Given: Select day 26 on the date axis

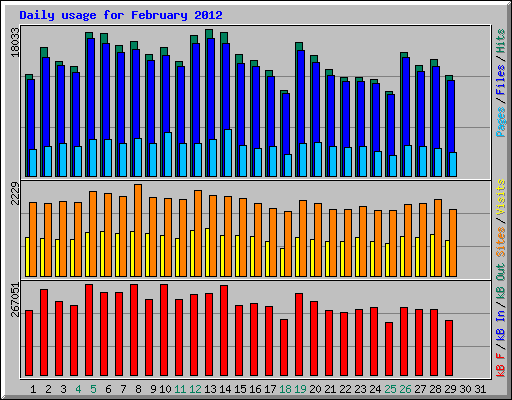Looking at the screenshot, I should click(x=405, y=389).
